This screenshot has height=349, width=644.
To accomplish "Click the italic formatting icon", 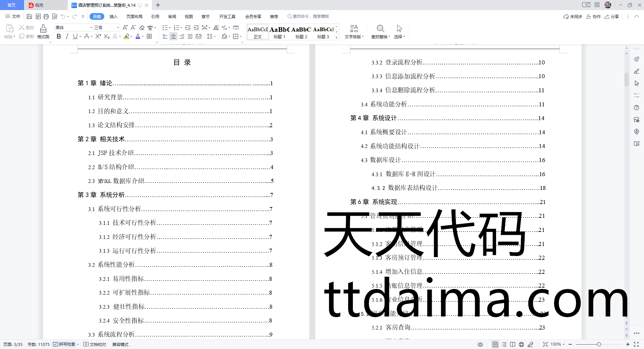I will point(67,36).
